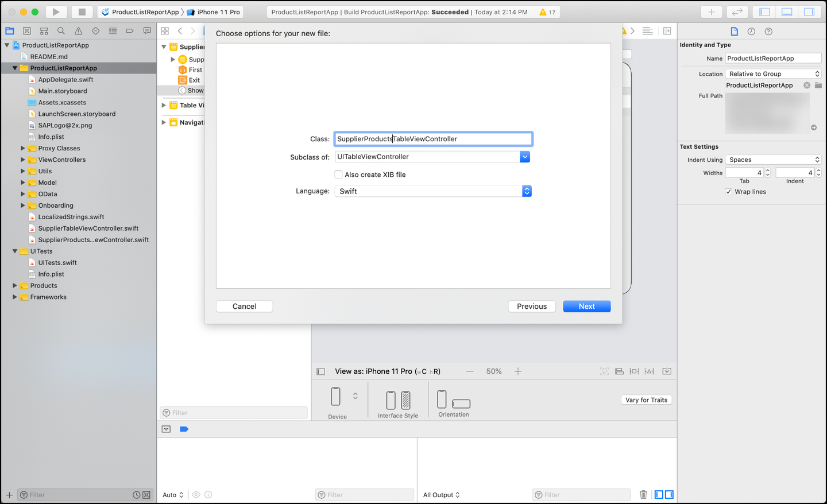Click the Vary for Traits button
Image resolution: width=827 pixels, height=504 pixels.
647,400
